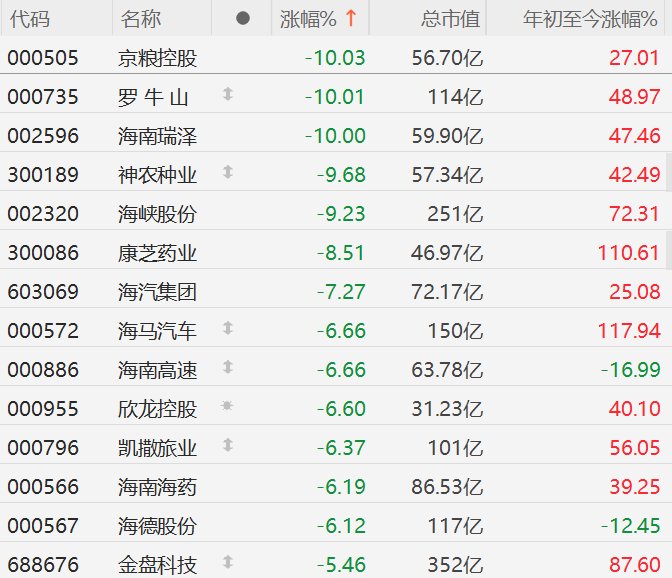Screen dimensions: 672x578
Task: Toggle the red sort arrow beside 涨幅%
Action: [x=351, y=18]
